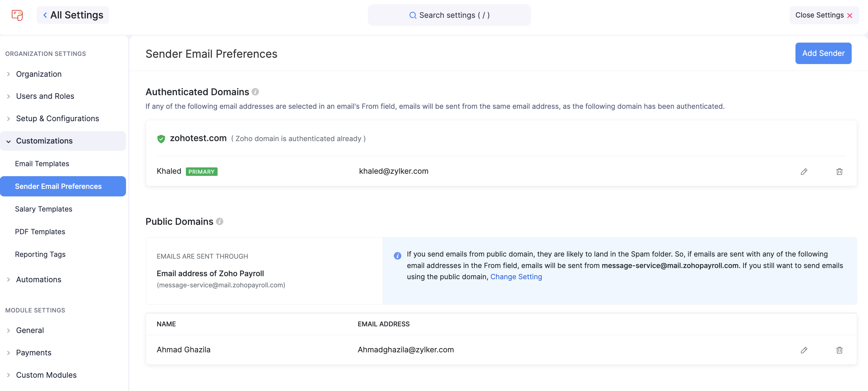Click the Add Sender button

click(823, 53)
